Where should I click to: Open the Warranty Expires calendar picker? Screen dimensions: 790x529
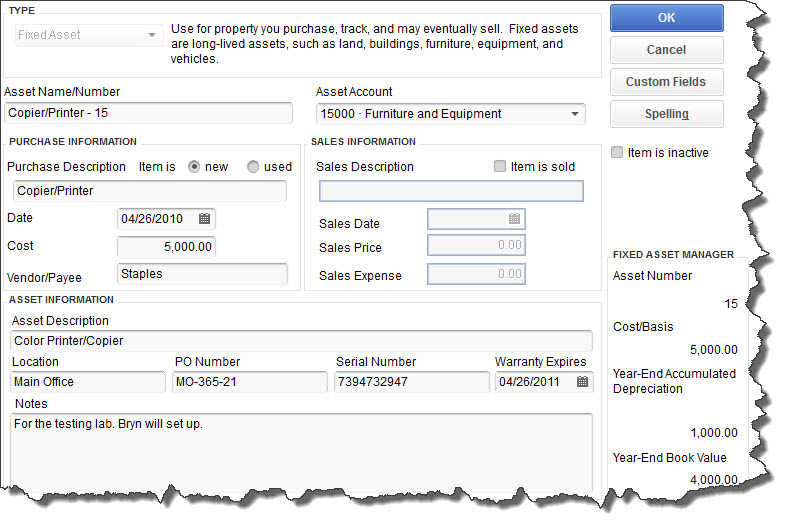582,382
